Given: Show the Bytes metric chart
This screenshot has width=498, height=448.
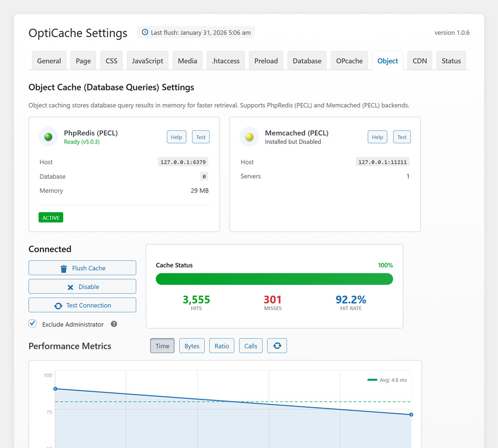Looking at the screenshot, I should pyautogui.click(x=192, y=346).
